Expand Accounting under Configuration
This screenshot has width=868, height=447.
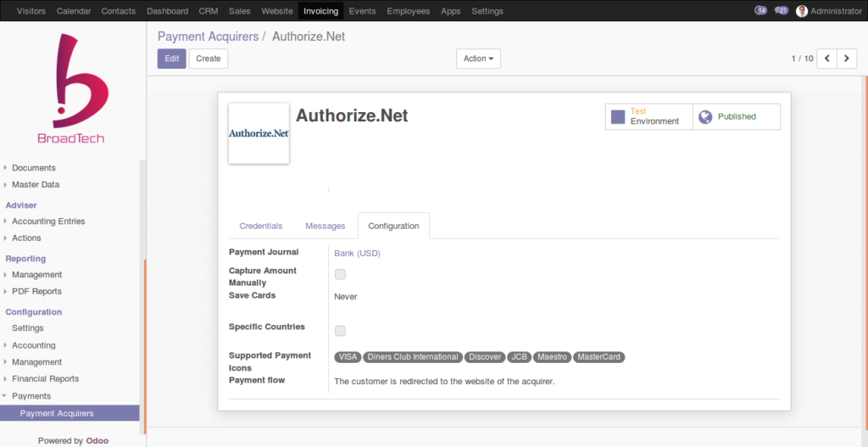(x=34, y=345)
